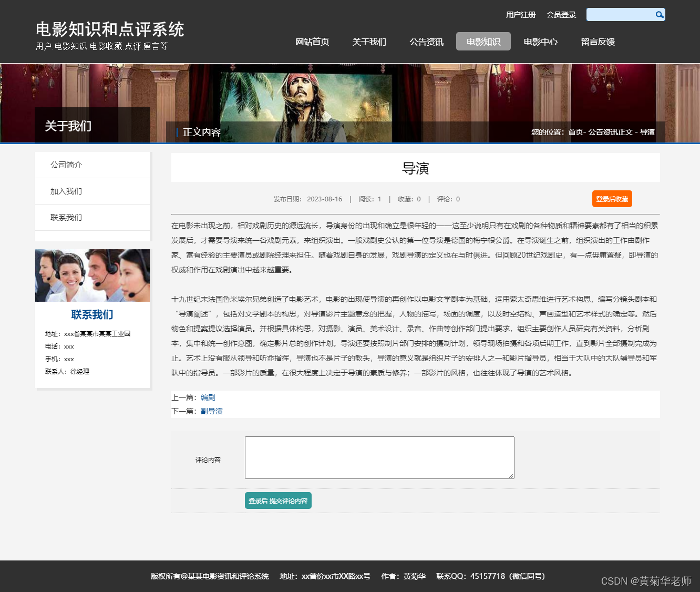Click the 收藏: 0 favorites count
This screenshot has height=592, width=700.
(409, 199)
